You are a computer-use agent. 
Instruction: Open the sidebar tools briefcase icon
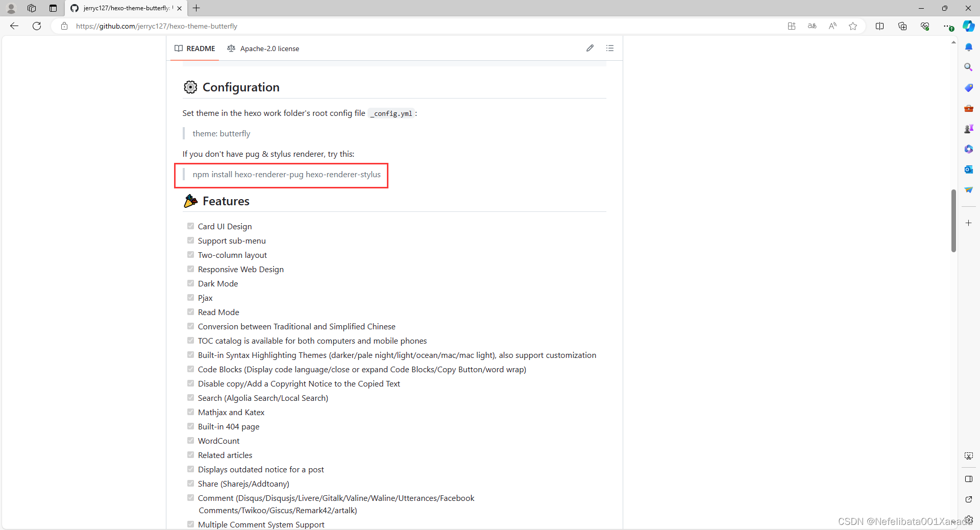[969, 108]
